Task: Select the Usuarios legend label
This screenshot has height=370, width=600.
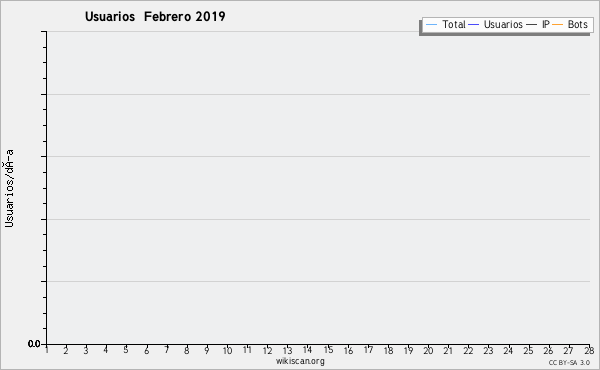Action: (x=503, y=24)
